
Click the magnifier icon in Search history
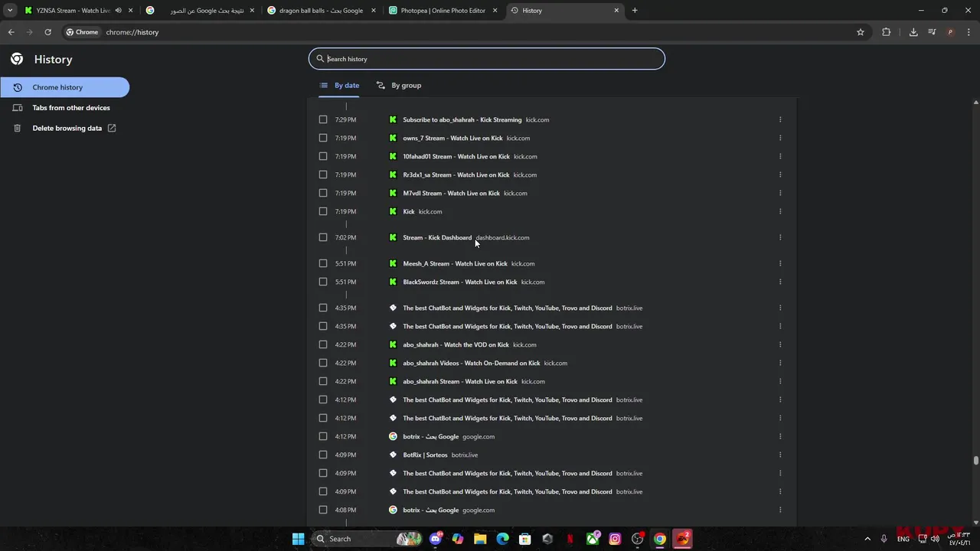click(320, 59)
